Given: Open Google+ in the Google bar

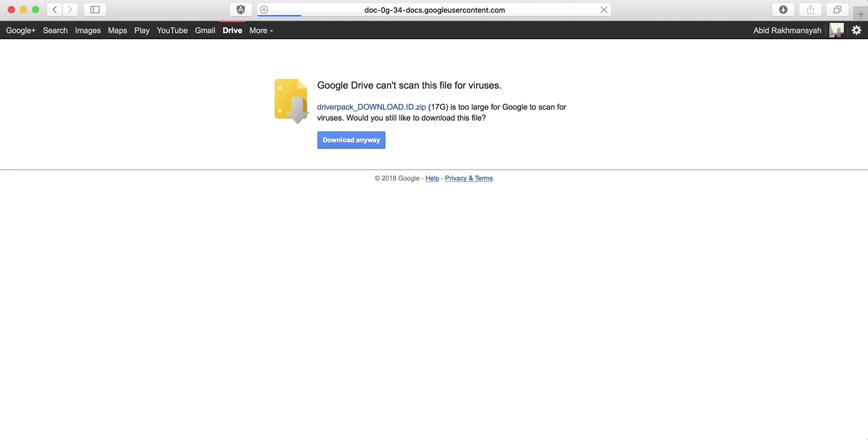Looking at the screenshot, I should pyautogui.click(x=20, y=30).
